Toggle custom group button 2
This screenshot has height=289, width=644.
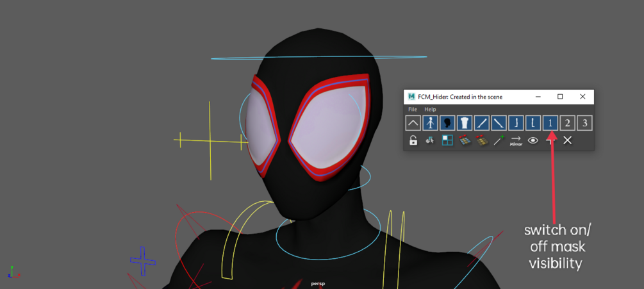[x=567, y=123]
